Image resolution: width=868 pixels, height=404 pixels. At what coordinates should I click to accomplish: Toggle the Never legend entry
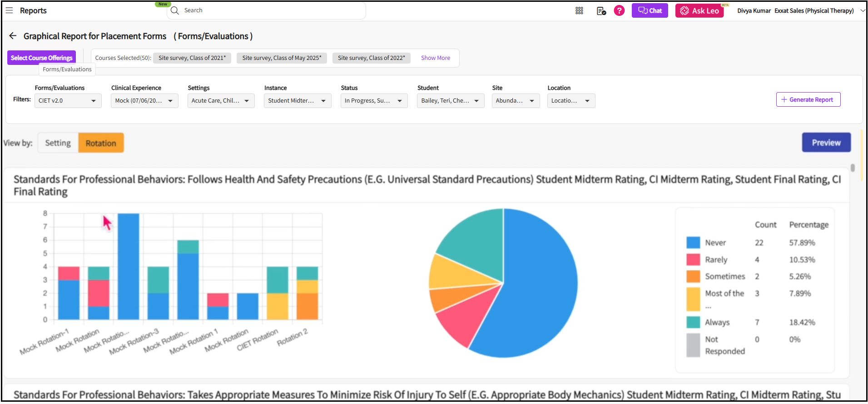tap(715, 243)
